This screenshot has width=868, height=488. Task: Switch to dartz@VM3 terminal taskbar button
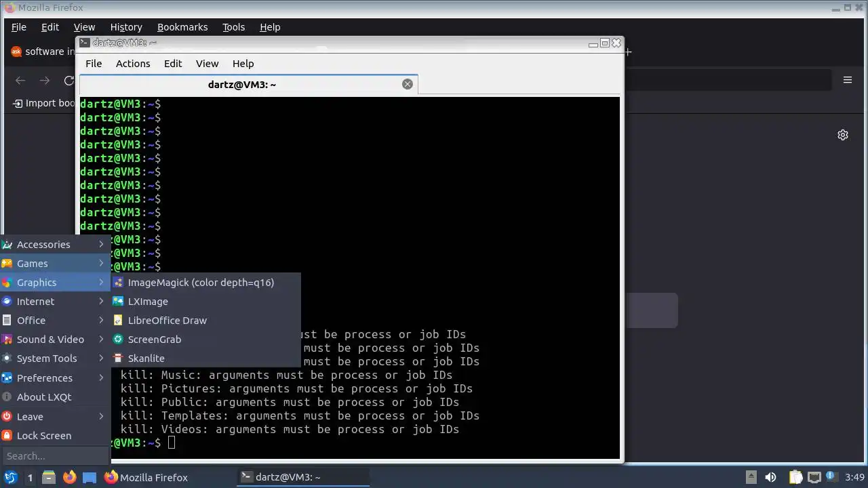(303, 477)
